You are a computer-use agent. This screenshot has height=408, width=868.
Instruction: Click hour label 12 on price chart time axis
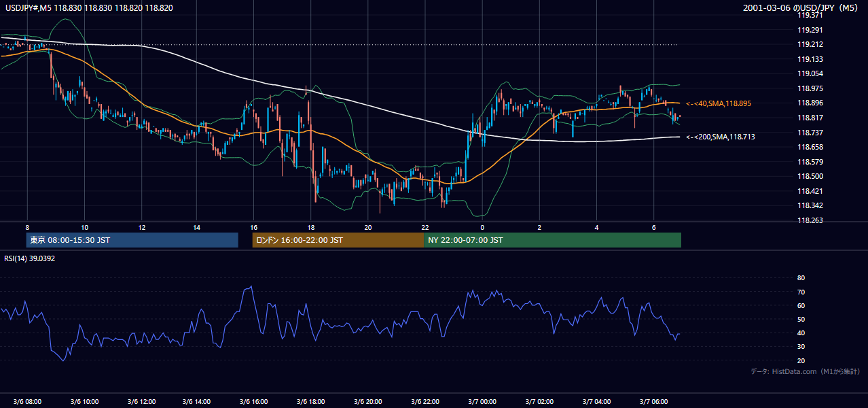pos(141,227)
